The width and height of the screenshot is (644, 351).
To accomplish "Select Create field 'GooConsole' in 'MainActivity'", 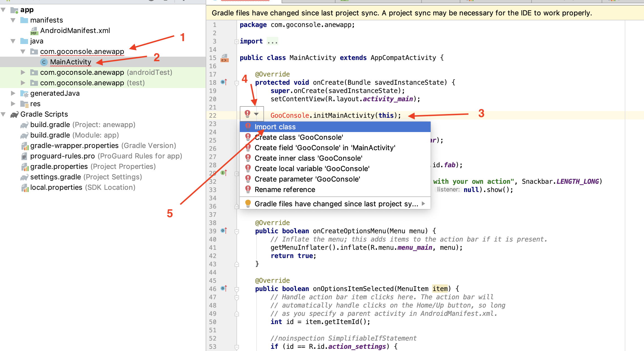I will (335, 148).
